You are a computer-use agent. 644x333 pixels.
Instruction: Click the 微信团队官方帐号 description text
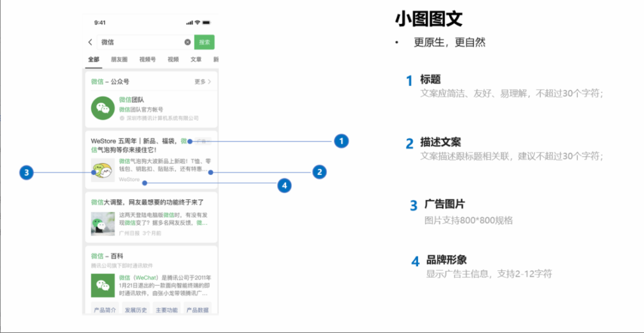pos(141,109)
